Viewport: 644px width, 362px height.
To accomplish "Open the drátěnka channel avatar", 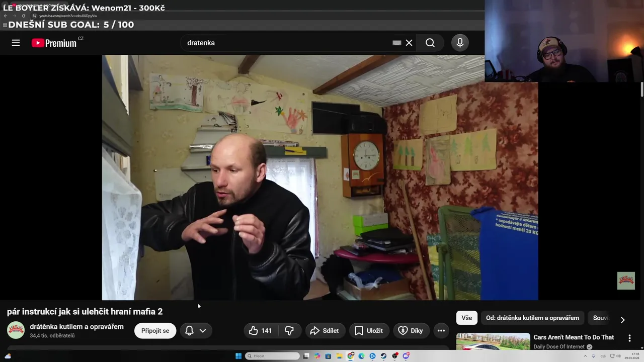I will (16, 330).
